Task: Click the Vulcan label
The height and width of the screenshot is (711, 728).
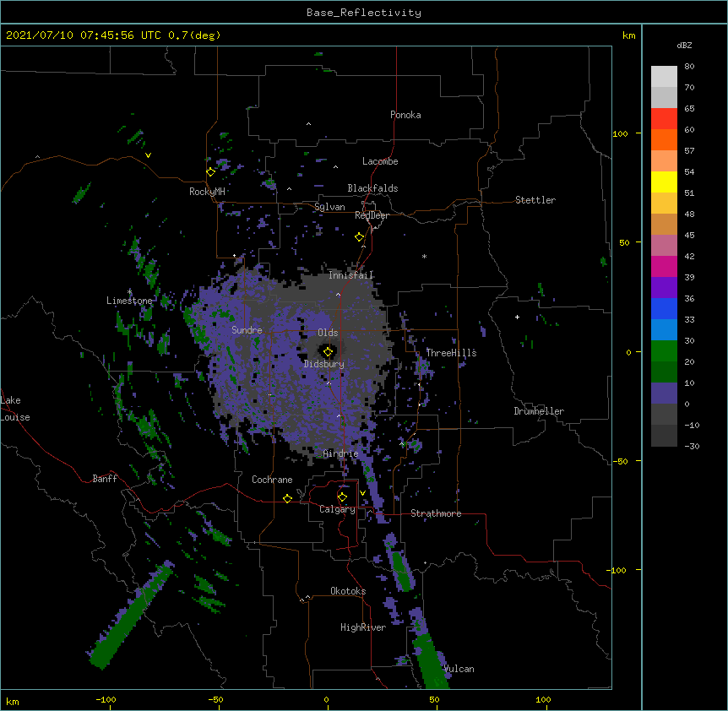Action: (x=459, y=669)
